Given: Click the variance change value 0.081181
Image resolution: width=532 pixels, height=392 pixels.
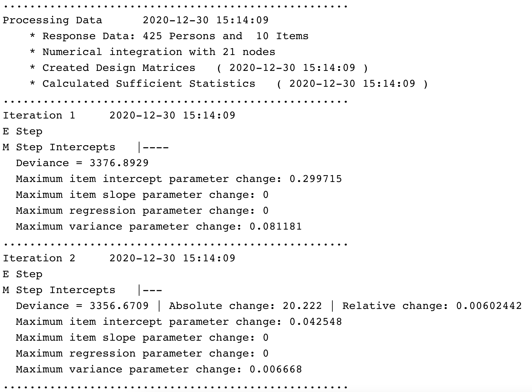Looking at the screenshot, I should click(276, 226).
